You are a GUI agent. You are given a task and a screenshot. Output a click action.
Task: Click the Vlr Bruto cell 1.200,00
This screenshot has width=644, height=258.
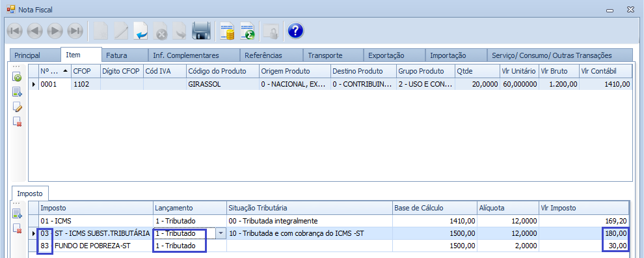pos(559,84)
